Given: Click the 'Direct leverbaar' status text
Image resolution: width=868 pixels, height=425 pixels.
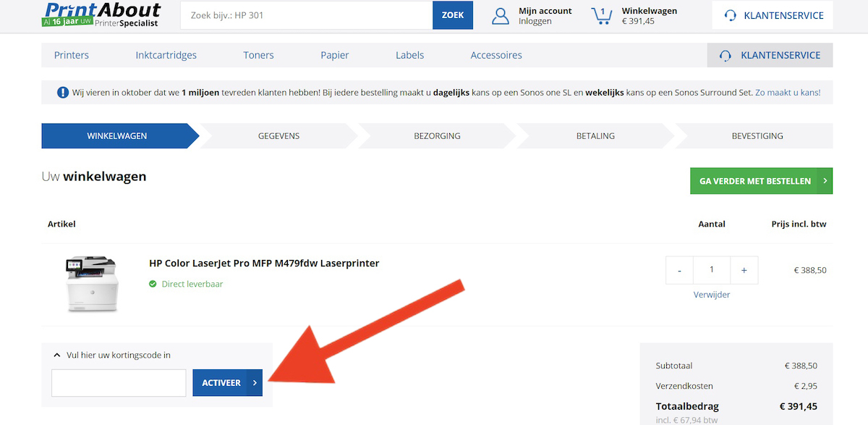Looking at the screenshot, I should (x=192, y=284).
